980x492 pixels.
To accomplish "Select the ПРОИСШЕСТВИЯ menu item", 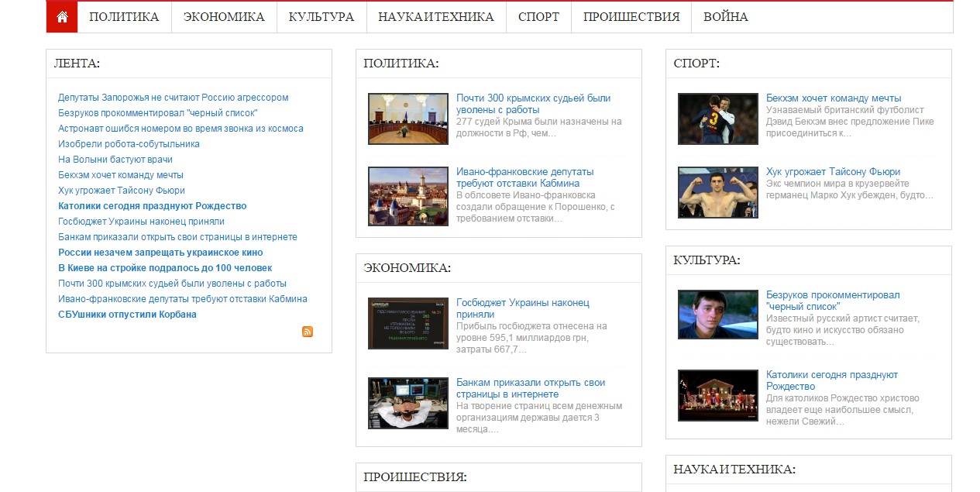I will pyautogui.click(x=631, y=17).
